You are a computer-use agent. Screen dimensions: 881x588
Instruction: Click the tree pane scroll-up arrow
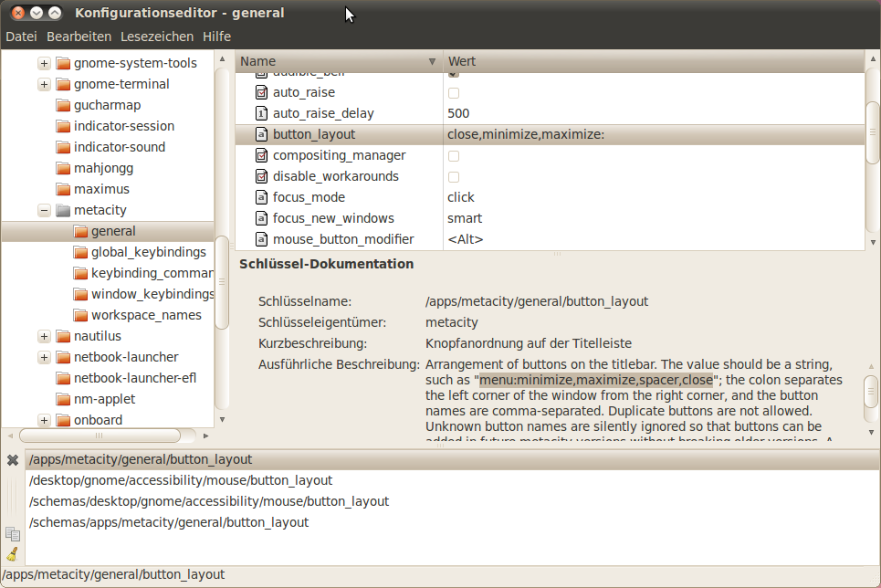coord(222,58)
